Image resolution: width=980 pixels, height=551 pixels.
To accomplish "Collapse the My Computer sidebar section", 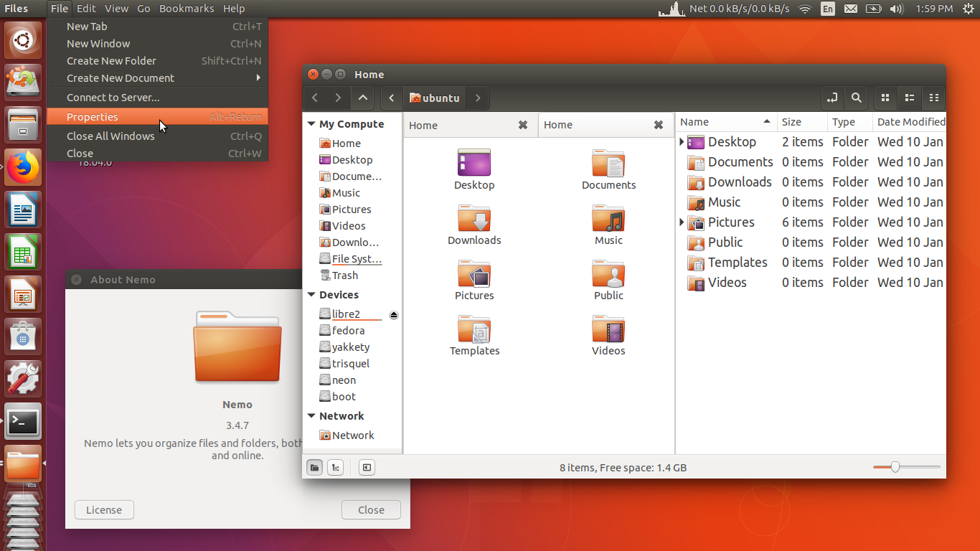I will [x=311, y=124].
